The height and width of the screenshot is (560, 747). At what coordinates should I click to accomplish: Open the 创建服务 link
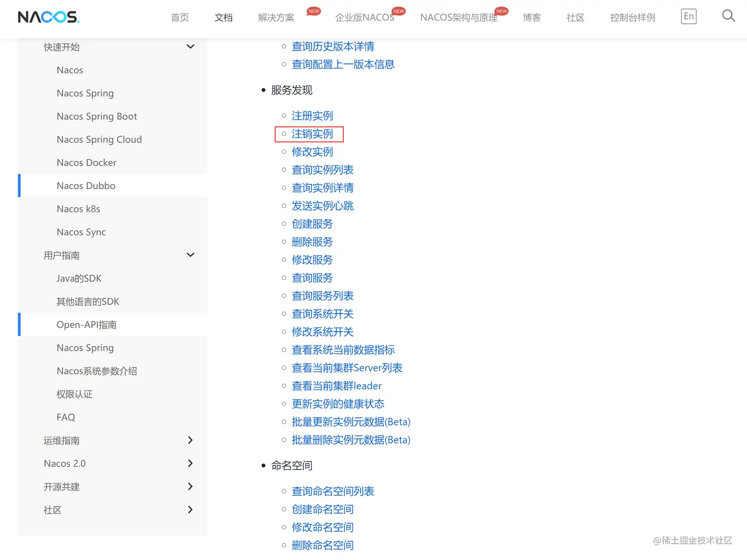pos(312,224)
